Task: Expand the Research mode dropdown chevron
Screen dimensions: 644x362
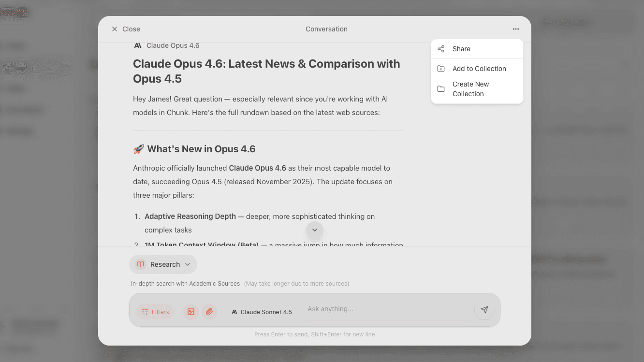Action: coord(188,264)
